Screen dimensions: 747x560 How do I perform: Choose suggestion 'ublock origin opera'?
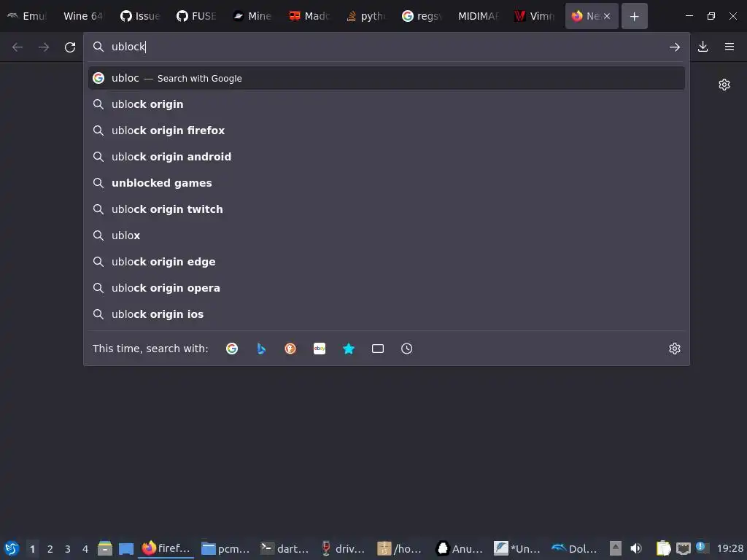pyautogui.click(x=387, y=287)
